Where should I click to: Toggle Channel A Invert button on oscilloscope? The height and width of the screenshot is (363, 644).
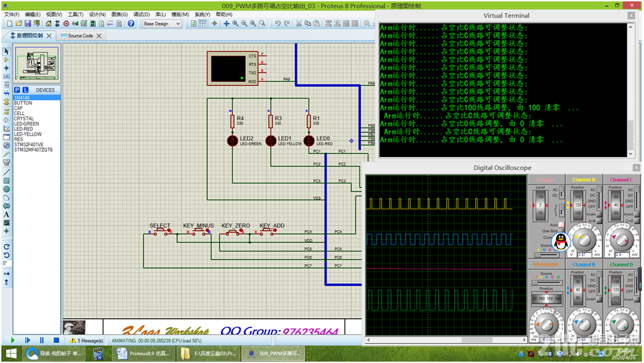(x=599, y=214)
